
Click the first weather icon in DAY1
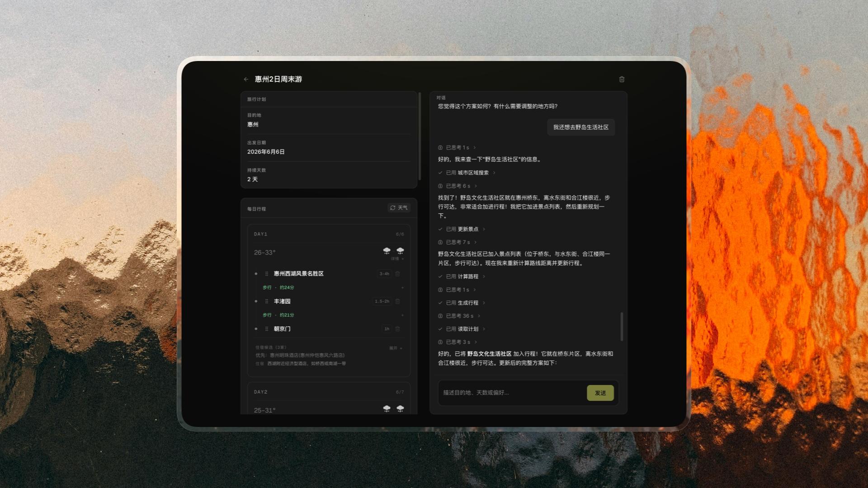387,251
